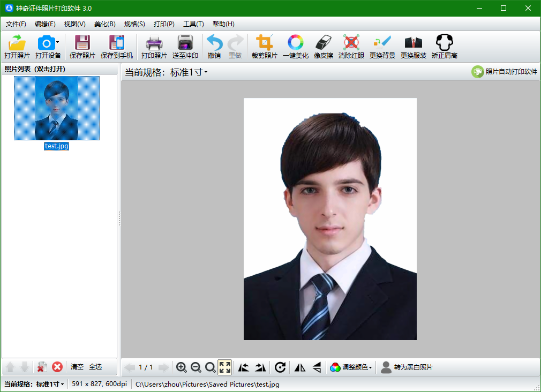Select the 裁剪照片 (Crop Photo) tool
The height and width of the screenshot is (392, 541).
[264, 43]
